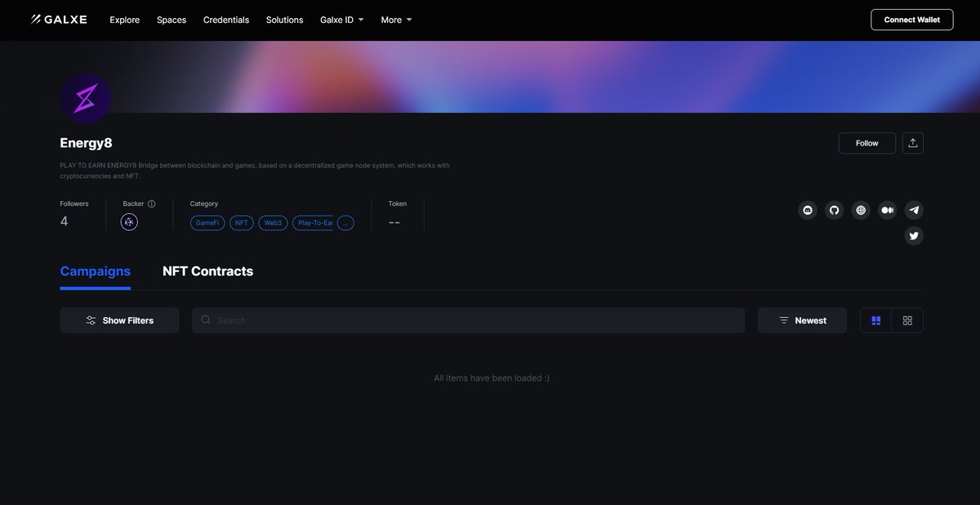
Task: Click the share/upload icon button
Action: [x=913, y=143]
